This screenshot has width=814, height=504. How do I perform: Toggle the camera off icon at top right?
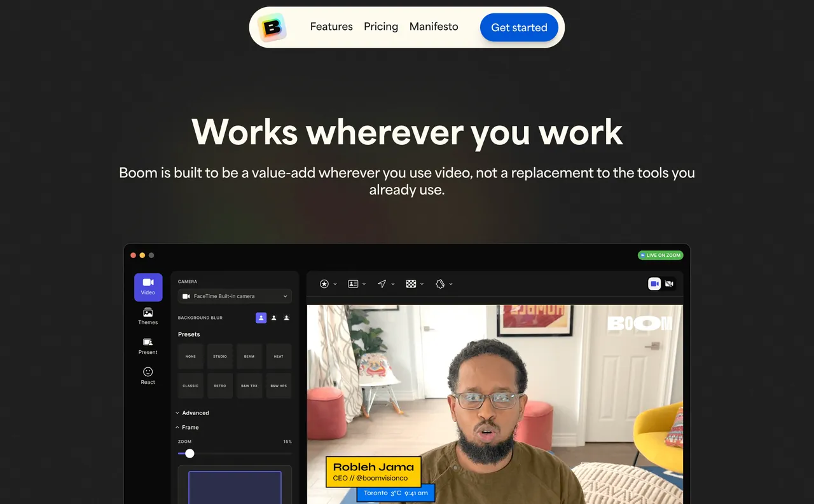coord(669,283)
